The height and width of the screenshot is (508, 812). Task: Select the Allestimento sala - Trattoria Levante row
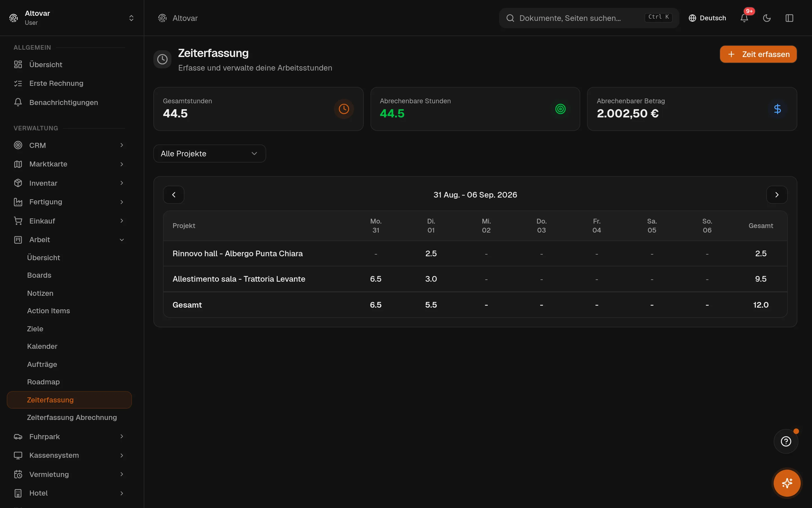click(x=475, y=279)
